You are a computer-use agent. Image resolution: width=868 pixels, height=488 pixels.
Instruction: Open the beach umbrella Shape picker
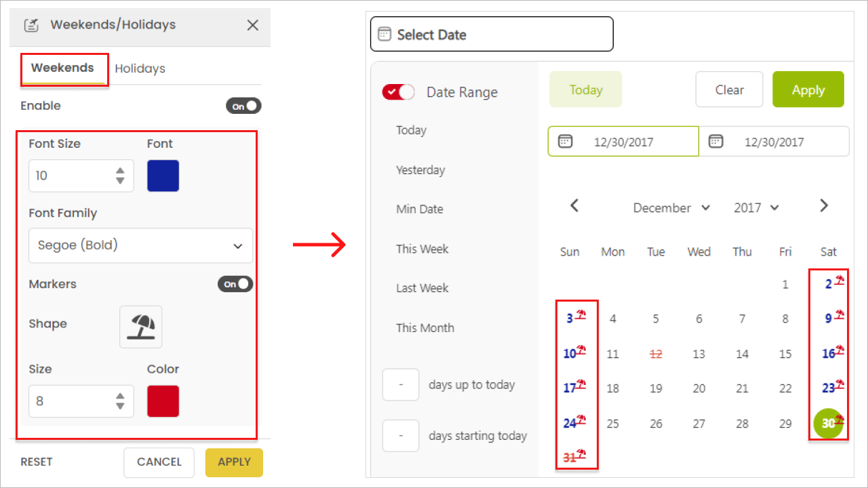[x=141, y=327]
